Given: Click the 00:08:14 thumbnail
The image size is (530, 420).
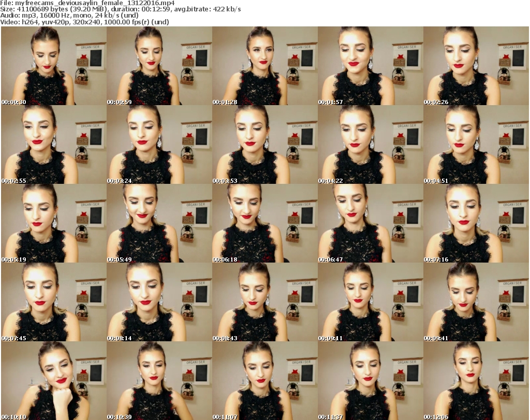Looking at the screenshot, I should (x=159, y=302).
